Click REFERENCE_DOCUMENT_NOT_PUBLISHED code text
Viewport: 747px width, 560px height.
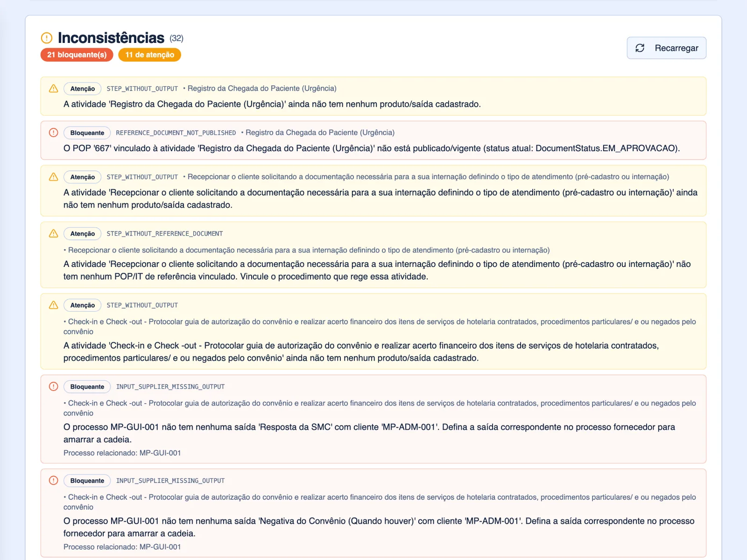176,133
